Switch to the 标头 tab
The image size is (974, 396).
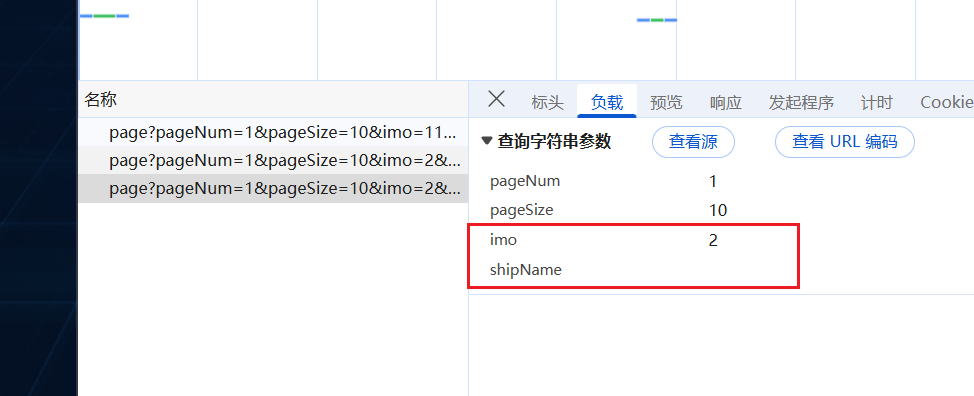point(547,102)
